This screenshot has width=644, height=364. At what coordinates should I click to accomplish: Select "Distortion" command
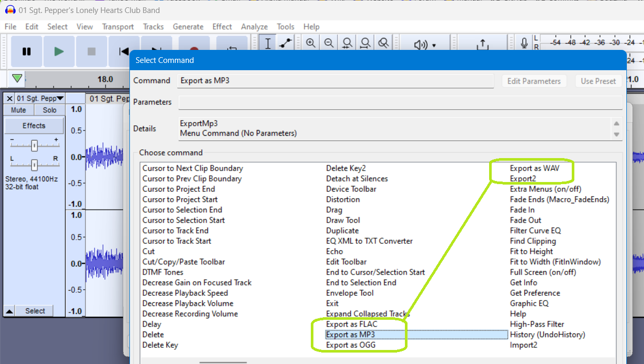[x=343, y=199]
